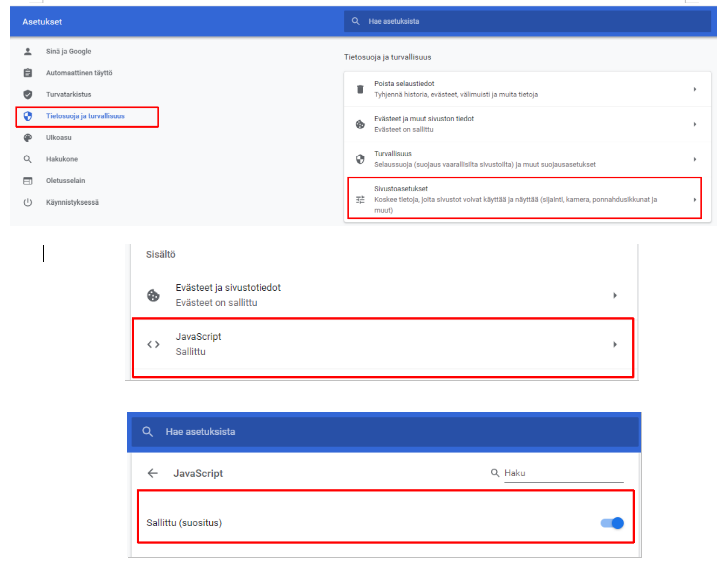Open the Ulkoasu settings section

tap(59, 138)
